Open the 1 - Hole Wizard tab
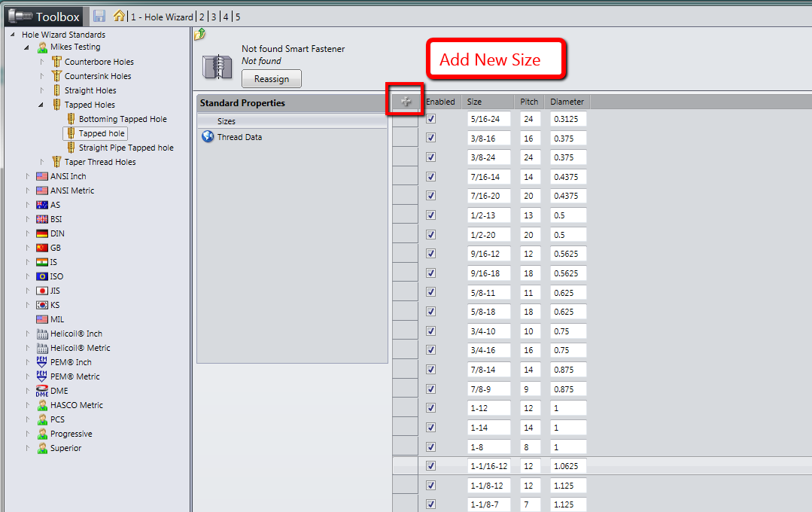812x512 pixels. click(162, 17)
